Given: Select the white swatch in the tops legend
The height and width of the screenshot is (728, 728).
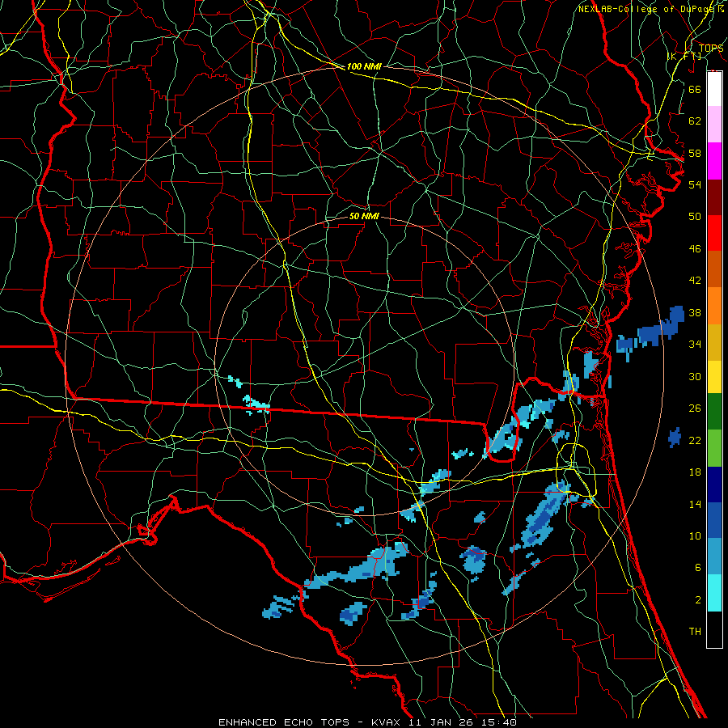Looking at the screenshot, I should (x=714, y=89).
